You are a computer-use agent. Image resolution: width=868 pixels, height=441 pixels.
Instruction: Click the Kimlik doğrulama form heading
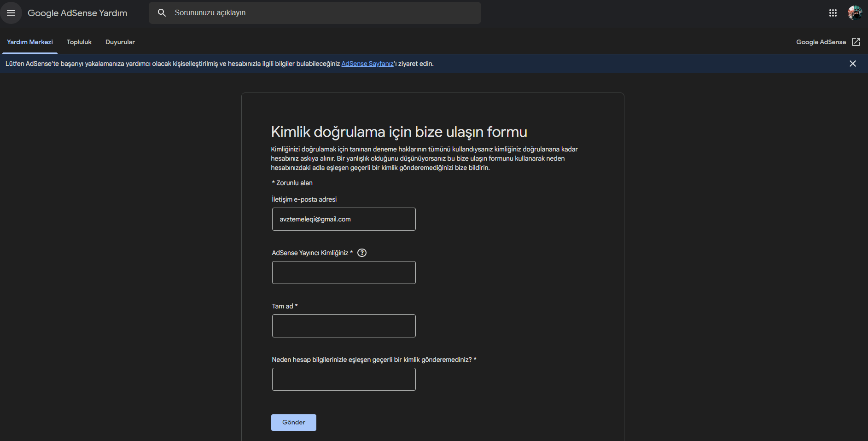399,132
